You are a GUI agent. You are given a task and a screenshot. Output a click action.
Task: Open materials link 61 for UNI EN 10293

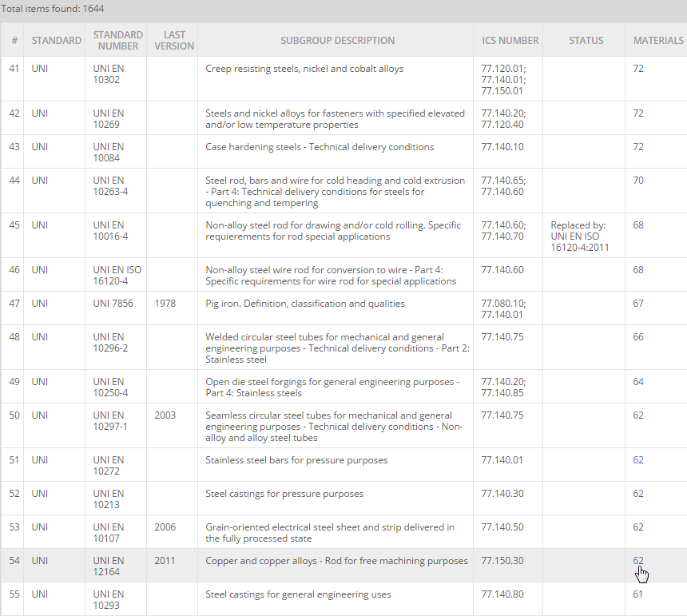pos(637,594)
